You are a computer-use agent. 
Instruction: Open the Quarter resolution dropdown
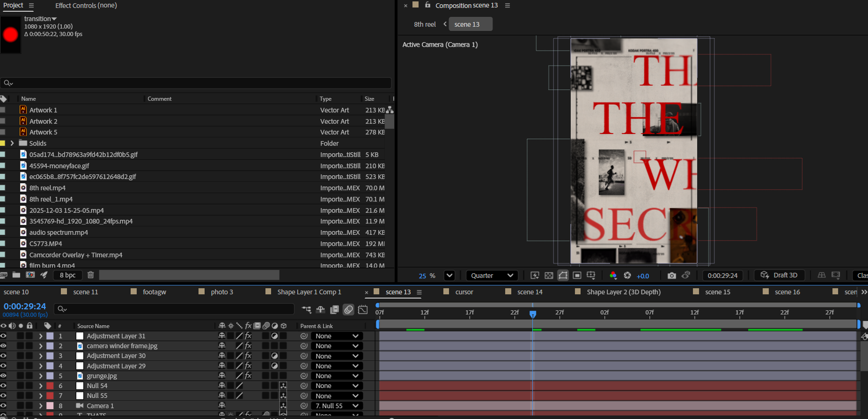(x=492, y=276)
